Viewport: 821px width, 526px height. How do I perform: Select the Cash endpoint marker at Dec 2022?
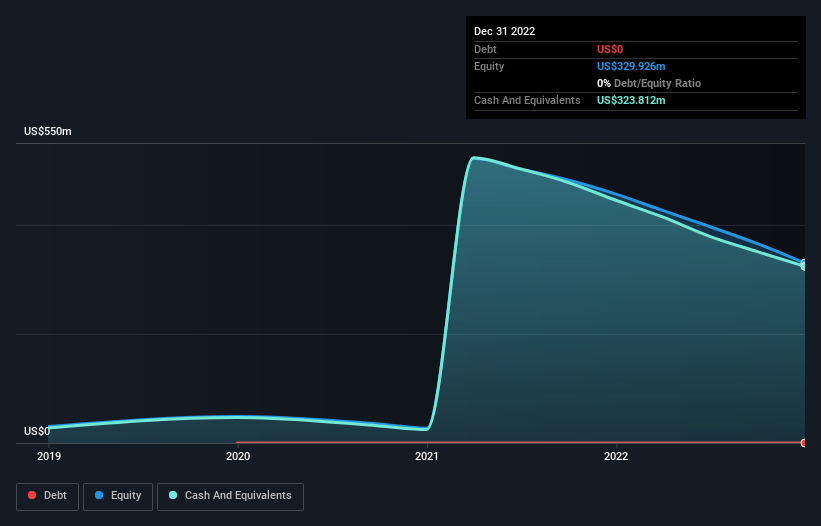click(804, 266)
